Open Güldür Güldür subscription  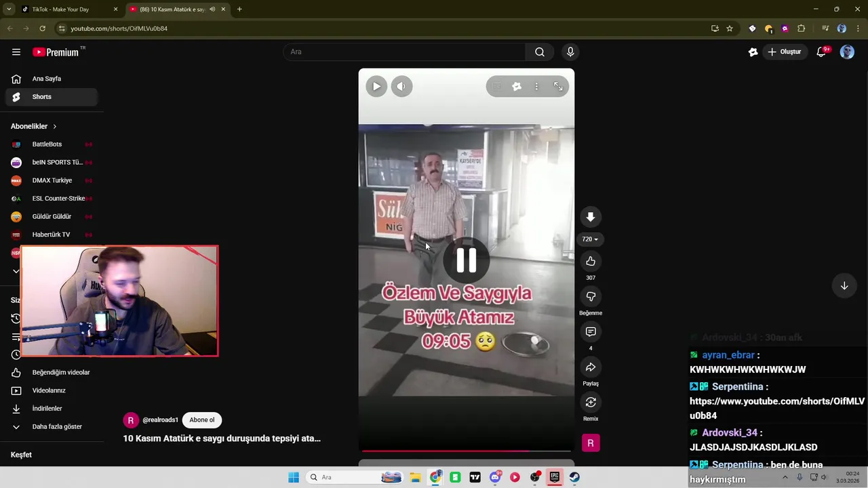[52, 217]
